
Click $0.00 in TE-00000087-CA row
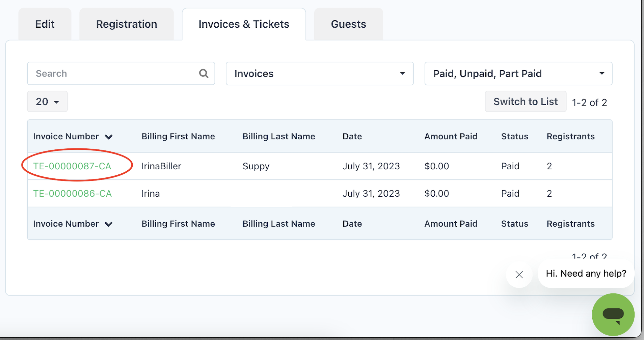[x=437, y=166]
